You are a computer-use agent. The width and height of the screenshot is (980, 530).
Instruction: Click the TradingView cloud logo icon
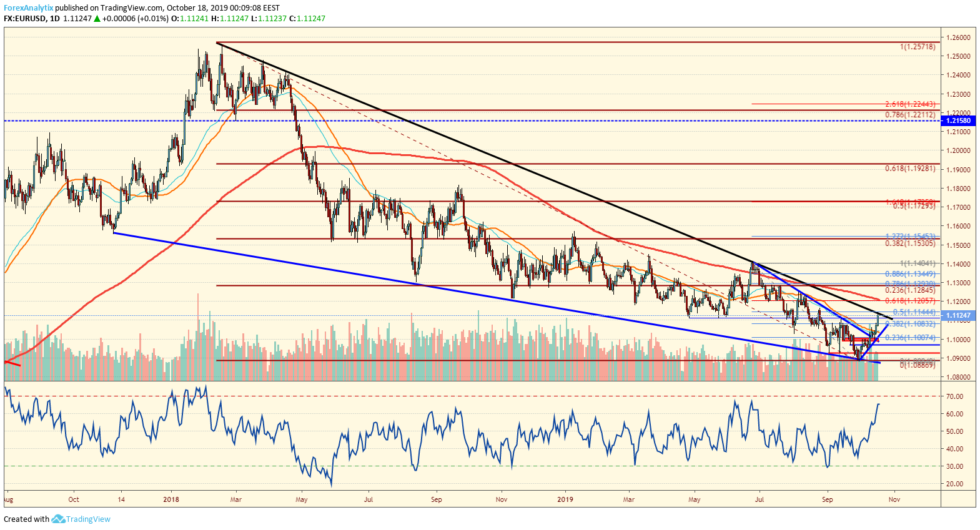click(x=58, y=519)
